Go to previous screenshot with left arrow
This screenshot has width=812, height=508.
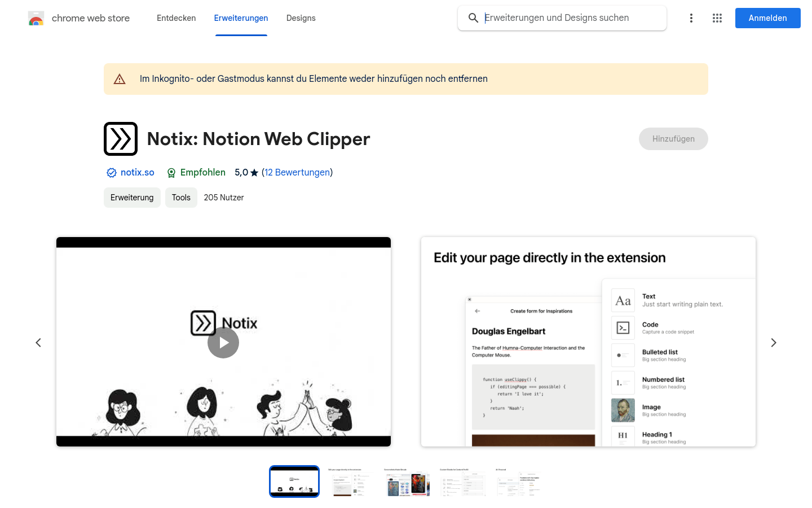[38, 343]
